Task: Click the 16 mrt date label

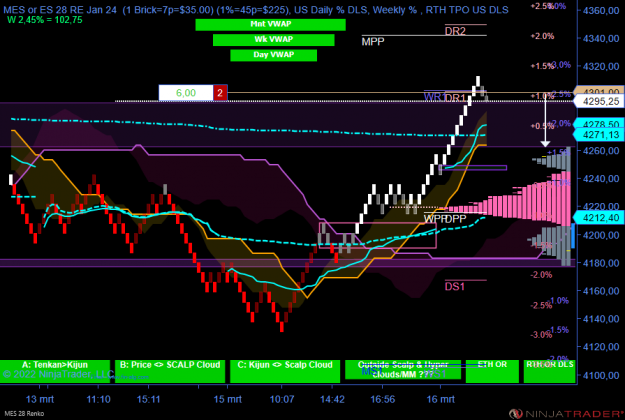Action: [x=440, y=399]
